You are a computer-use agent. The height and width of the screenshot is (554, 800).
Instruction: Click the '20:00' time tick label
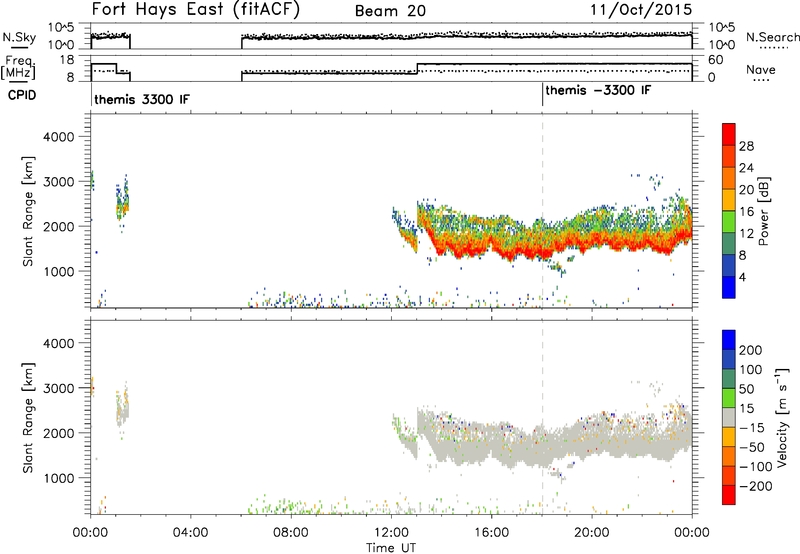(592, 533)
